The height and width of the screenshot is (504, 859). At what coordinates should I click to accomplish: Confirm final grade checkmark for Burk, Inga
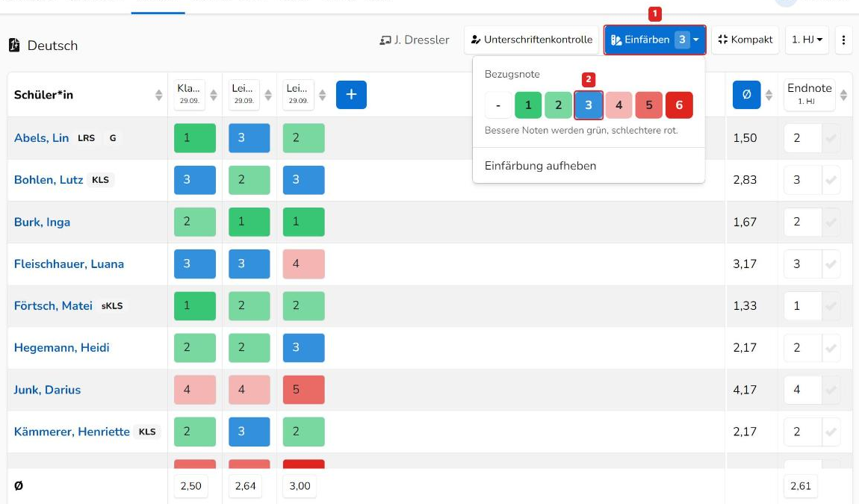click(831, 222)
